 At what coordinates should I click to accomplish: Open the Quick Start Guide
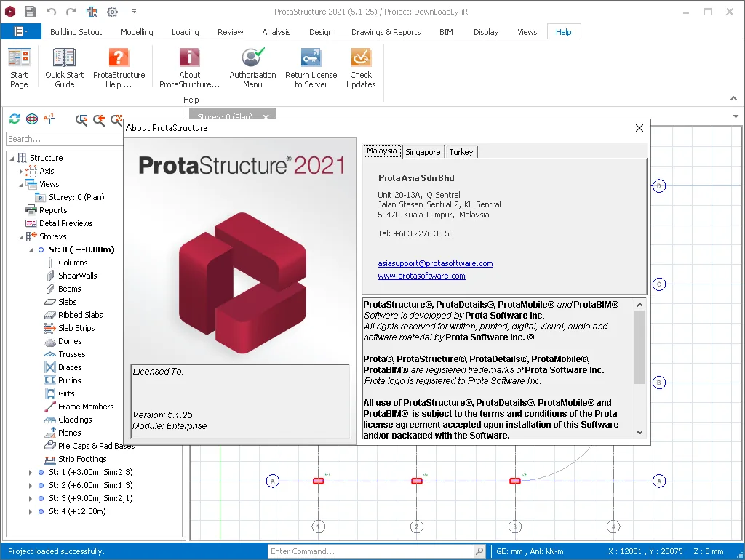click(64, 68)
